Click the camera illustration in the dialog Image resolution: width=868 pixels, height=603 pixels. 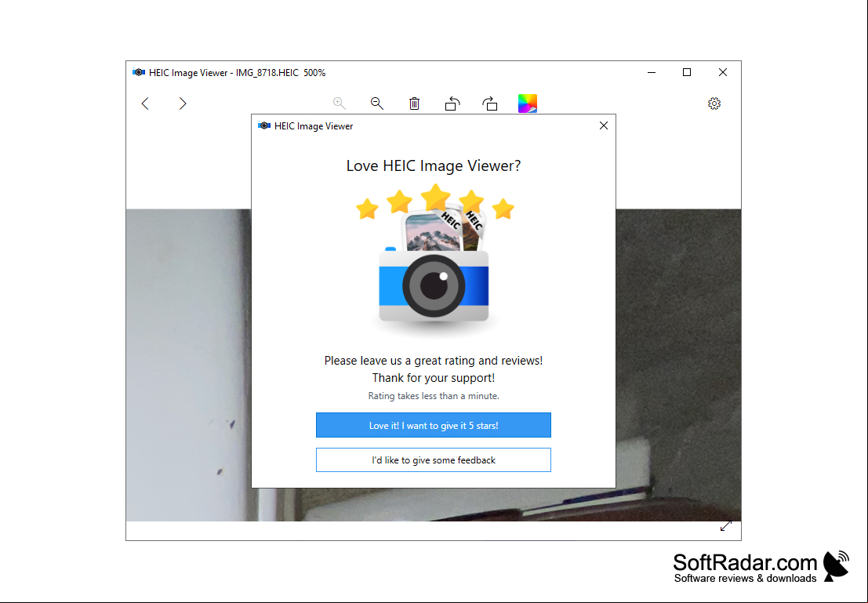[x=434, y=260]
